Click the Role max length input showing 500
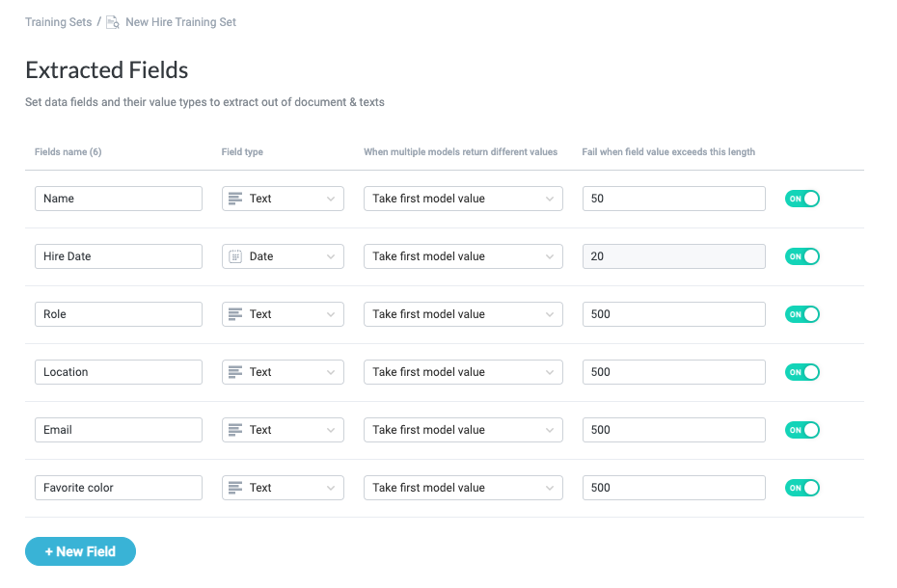 click(x=673, y=314)
